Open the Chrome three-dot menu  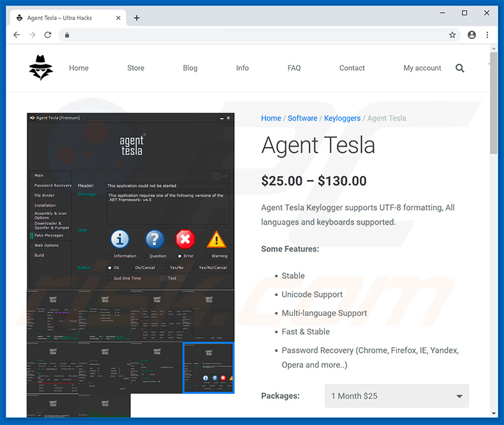(x=487, y=35)
